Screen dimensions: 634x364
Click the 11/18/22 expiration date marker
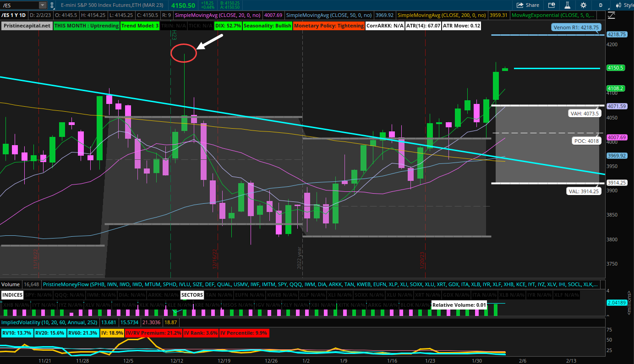click(35, 258)
